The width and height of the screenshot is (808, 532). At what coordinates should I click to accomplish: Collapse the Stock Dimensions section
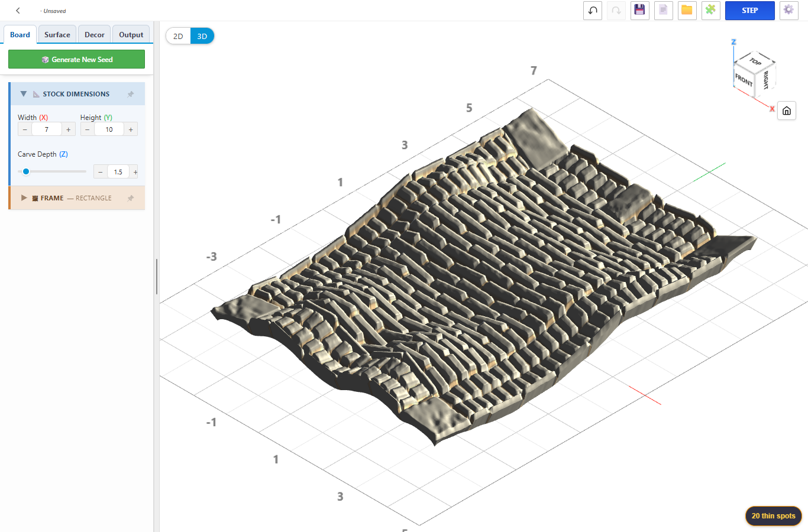(x=24, y=94)
